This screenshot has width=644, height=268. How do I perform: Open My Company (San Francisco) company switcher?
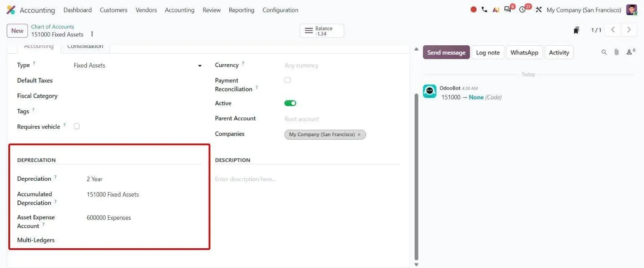[584, 10]
